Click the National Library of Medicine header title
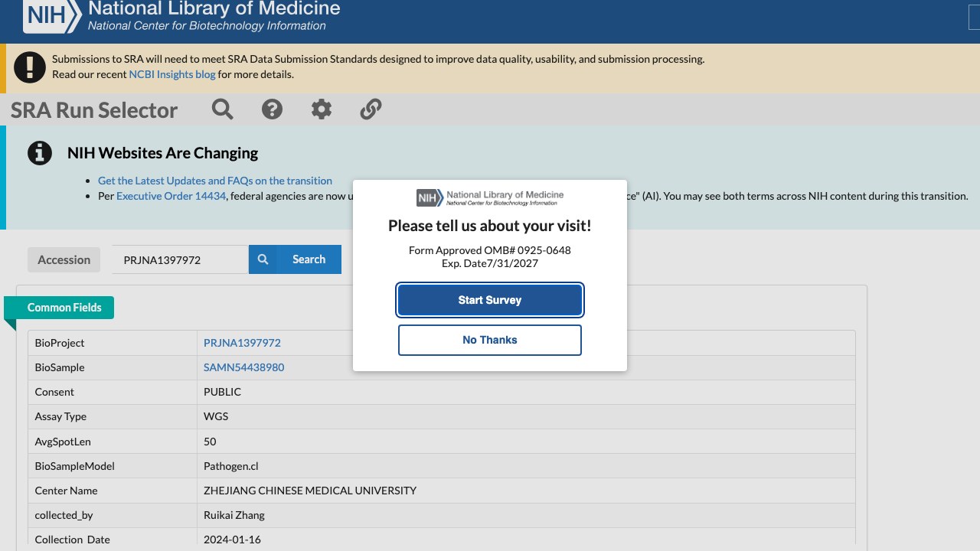The width and height of the screenshot is (980, 551). coord(214,9)
